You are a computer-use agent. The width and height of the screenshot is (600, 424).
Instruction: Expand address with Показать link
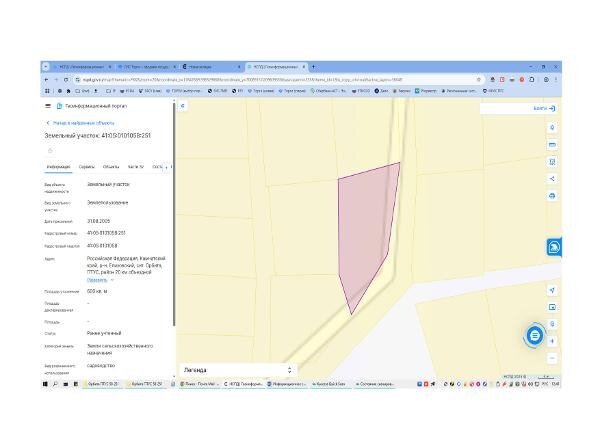[x=100, y=280]
